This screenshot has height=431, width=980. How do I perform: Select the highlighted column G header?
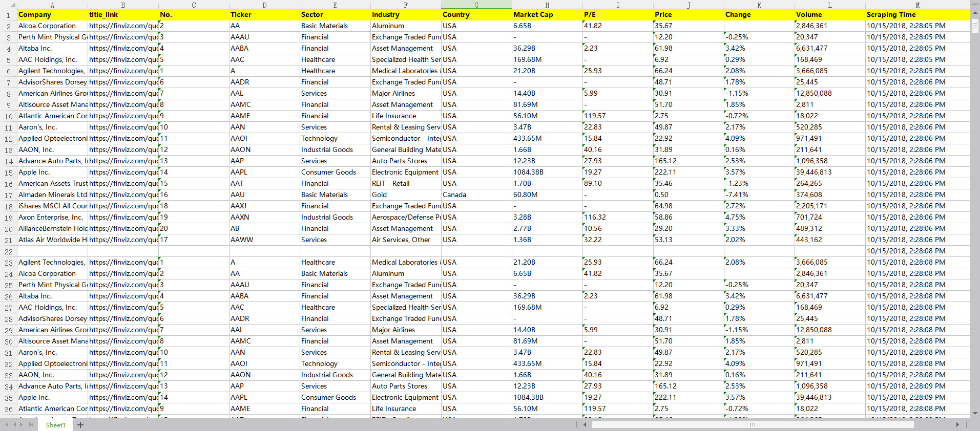476,5
